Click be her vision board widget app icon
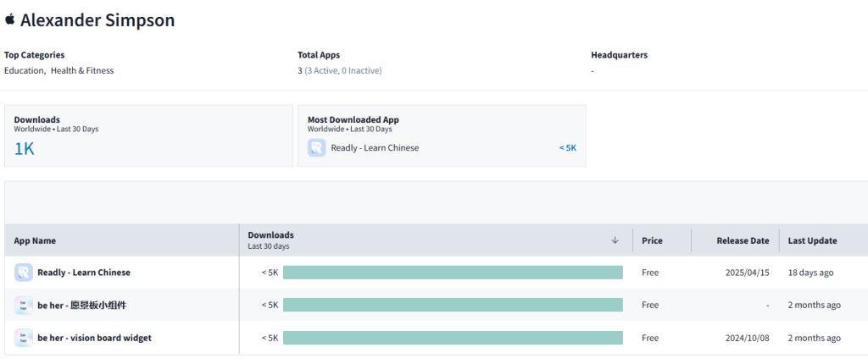Screen dimensions: 868x364 pos(24,338)
